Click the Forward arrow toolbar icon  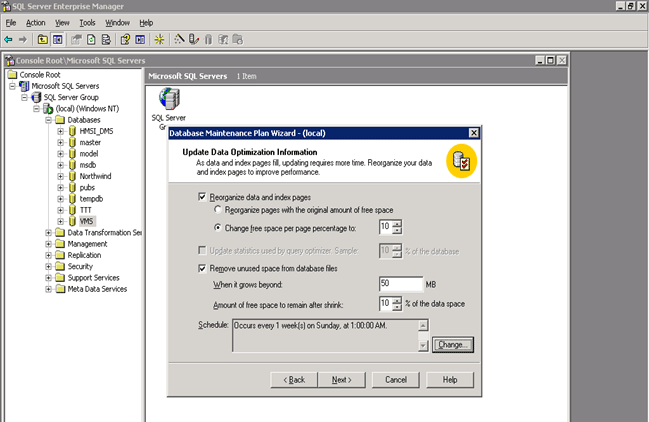click(x=23, y=40)
